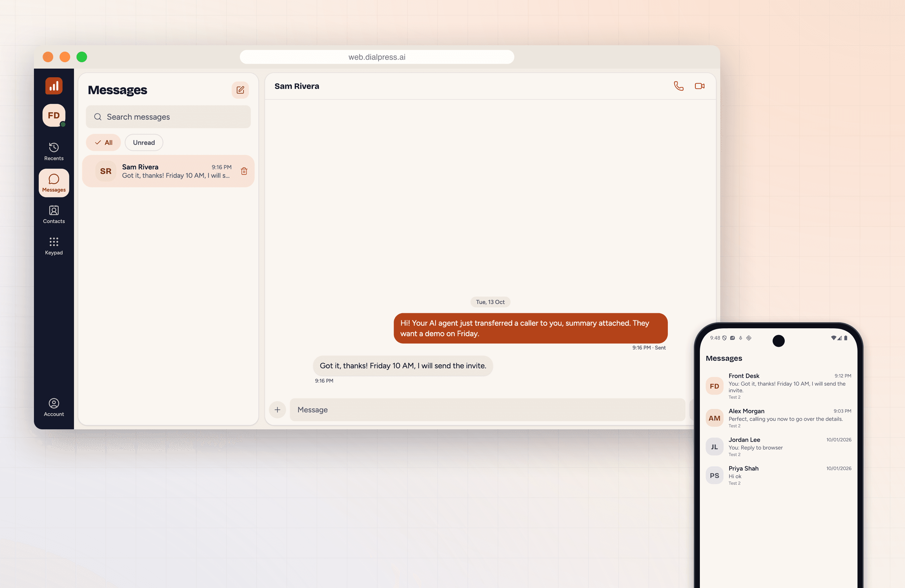Screen dimensions: 905x588
Task: Click the sent message about AI agent transfer
Action: pyautogui.click(x=531, y=328)
